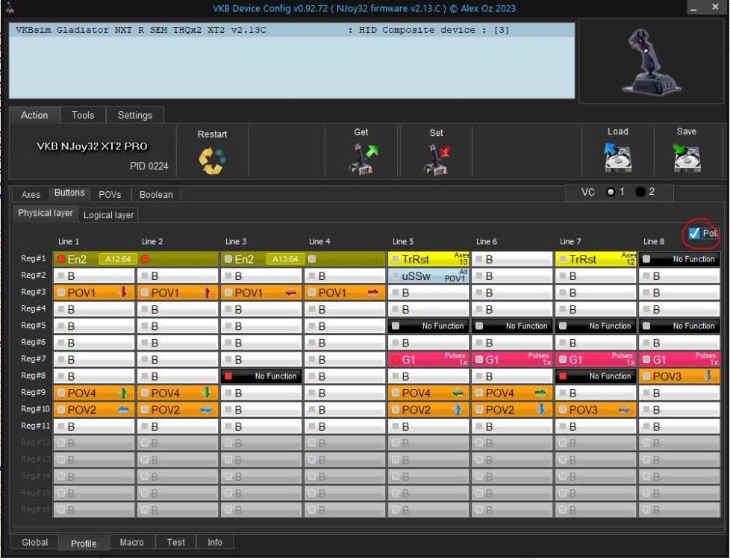Open the Macro bottom tab
The width and height of the screenshot is (730, 560).
click(x=132, y=542)
